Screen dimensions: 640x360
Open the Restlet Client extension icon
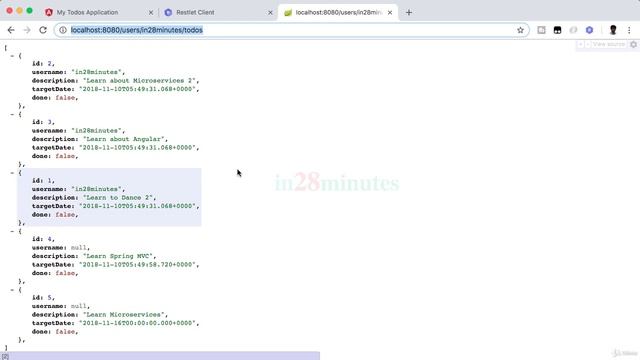pyautogui.click(x=589, y=30)
